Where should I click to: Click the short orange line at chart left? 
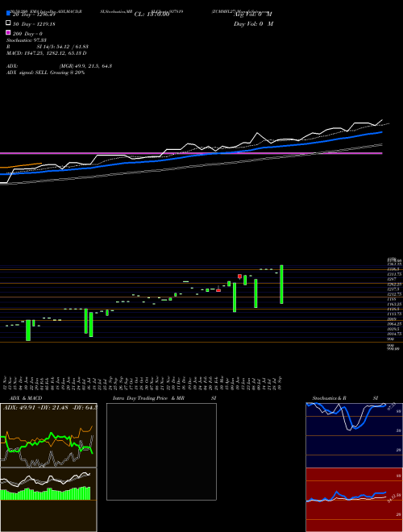pyautogui.click(x=20, y=165)
